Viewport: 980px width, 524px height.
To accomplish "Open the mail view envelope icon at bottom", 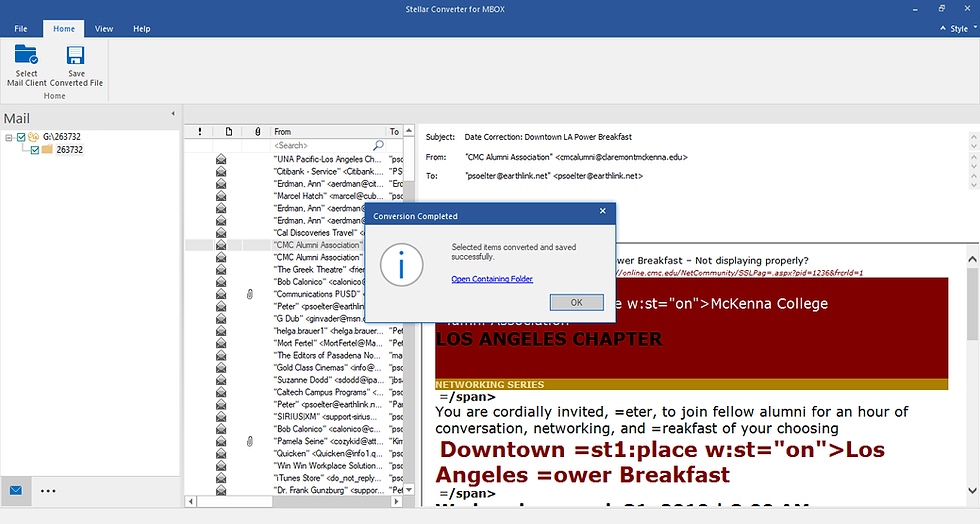I will (x=16, y=491).
